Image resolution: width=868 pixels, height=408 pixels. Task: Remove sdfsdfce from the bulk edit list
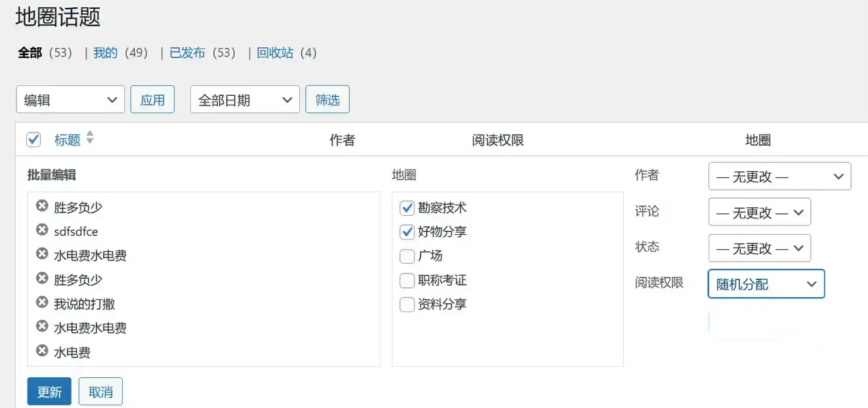click(x=42, y=230)
